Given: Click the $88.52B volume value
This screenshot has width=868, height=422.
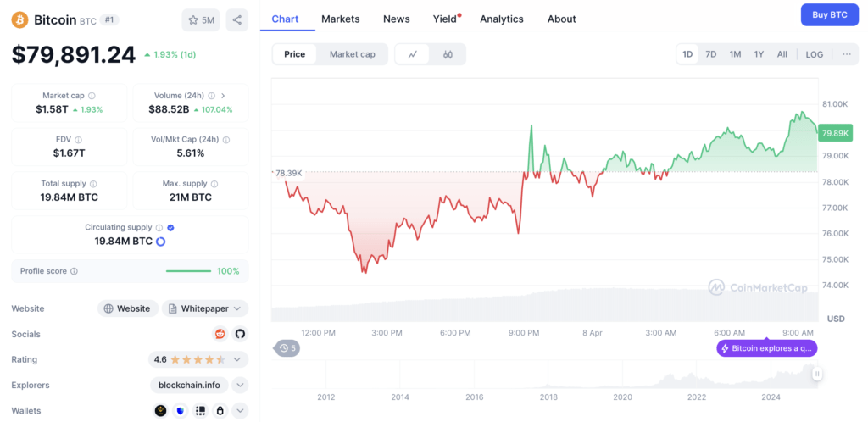Looking at the screenshot, I should coord(169,109).
